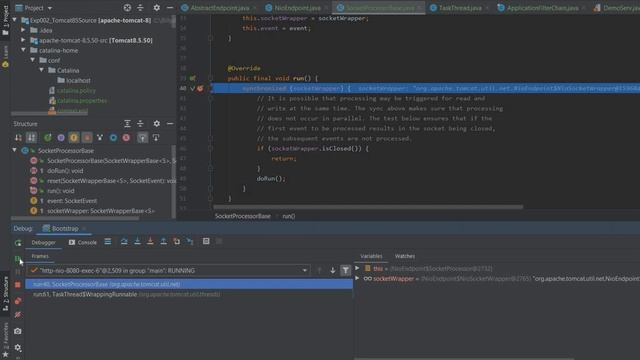Click run() in editor breadcrumb
The image size is (640, 360).
(x=289, y=216)
